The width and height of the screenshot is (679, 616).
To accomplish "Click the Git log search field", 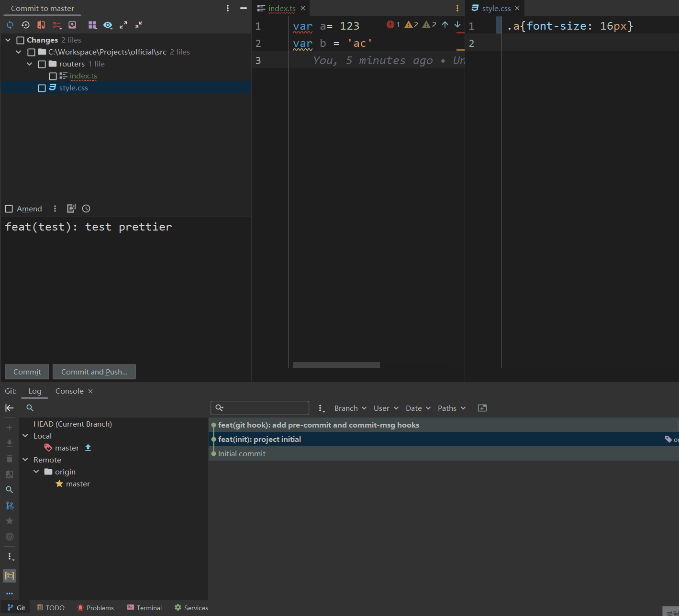I will click(260, 408).
